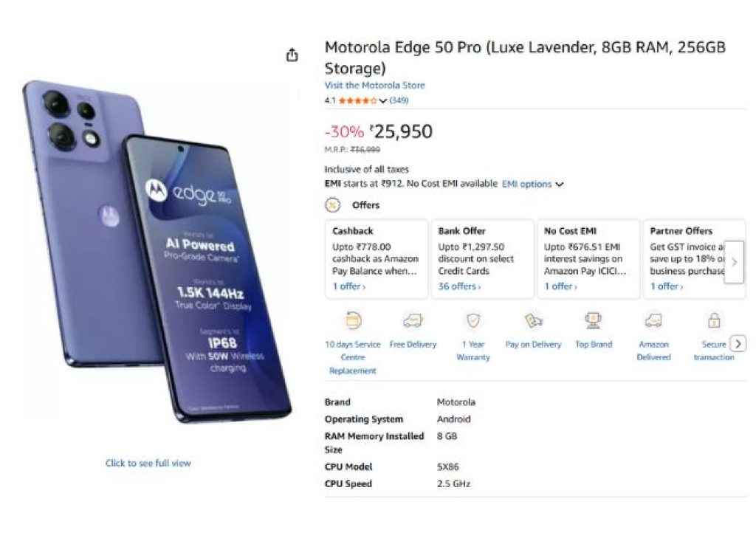The image size is (756, 558).
Task: Click the Pay on Delivery cash icon
Action: pos(533,320)
